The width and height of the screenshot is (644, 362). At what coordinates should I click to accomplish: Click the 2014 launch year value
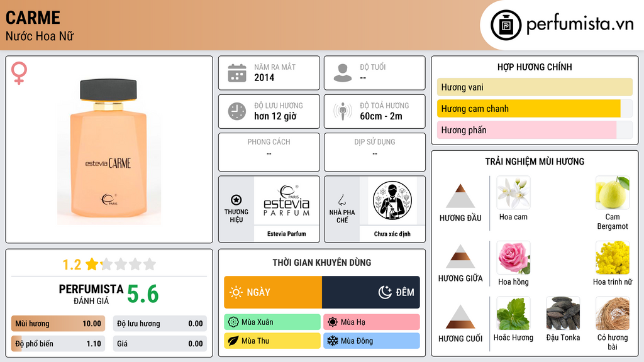264,77
